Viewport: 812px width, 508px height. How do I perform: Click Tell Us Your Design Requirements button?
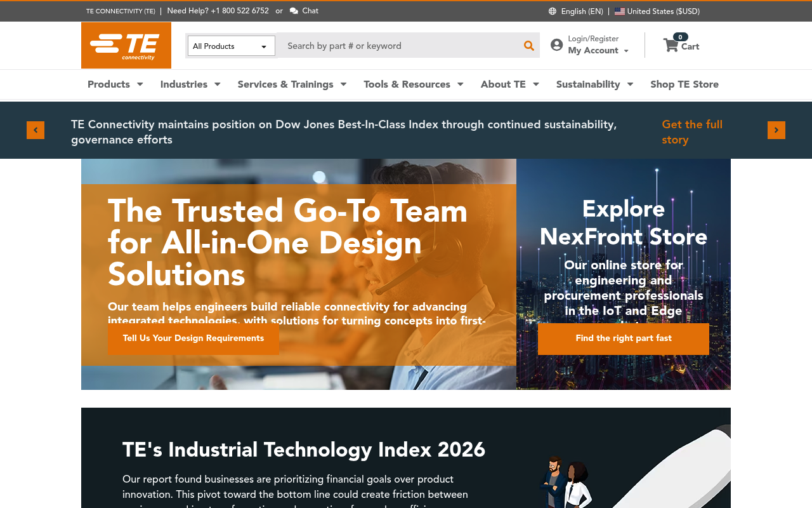[x=193, y=338]
